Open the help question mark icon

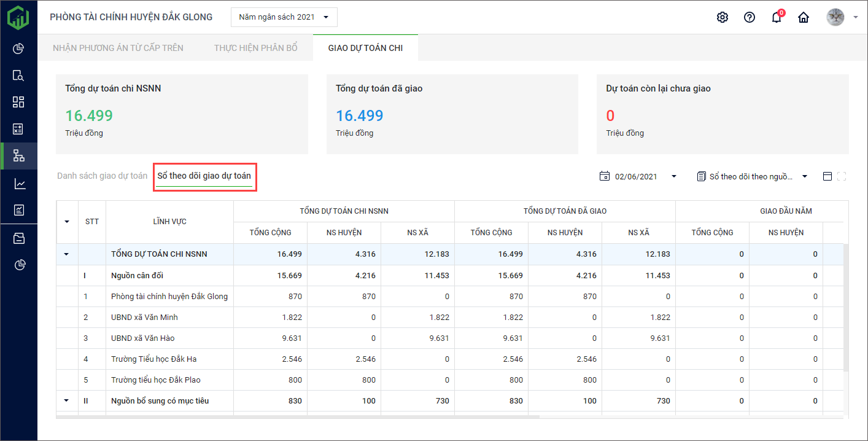(x=750, y=17)
